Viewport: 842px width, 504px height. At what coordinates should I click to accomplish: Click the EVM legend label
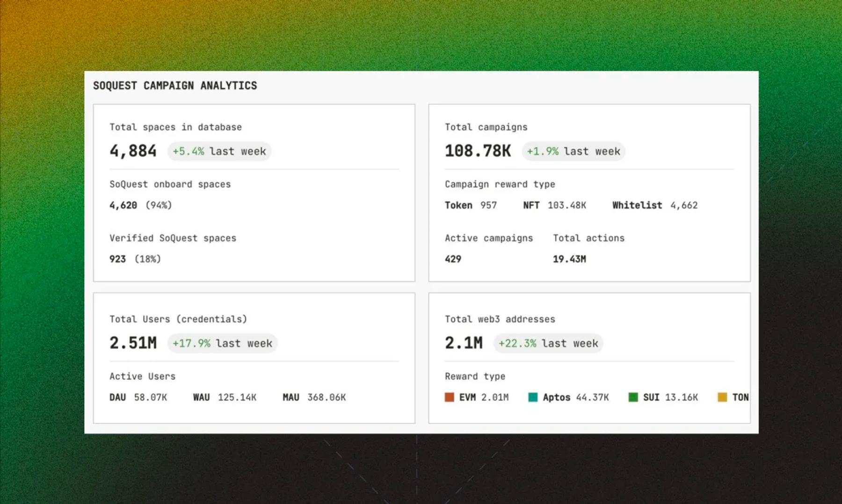(x=467, y=397)
